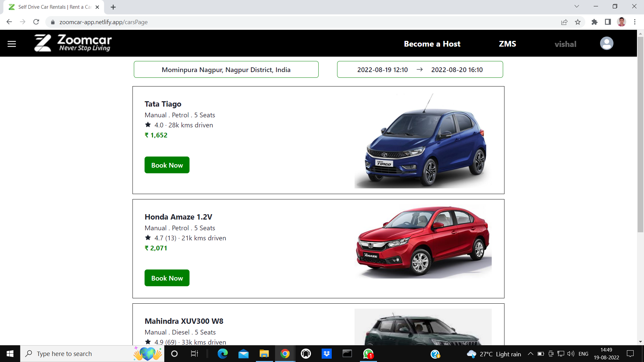The height and width of the screenshot is (362, 644).
Task: Open the navigation hamburger menu
Action: (11, 44)
